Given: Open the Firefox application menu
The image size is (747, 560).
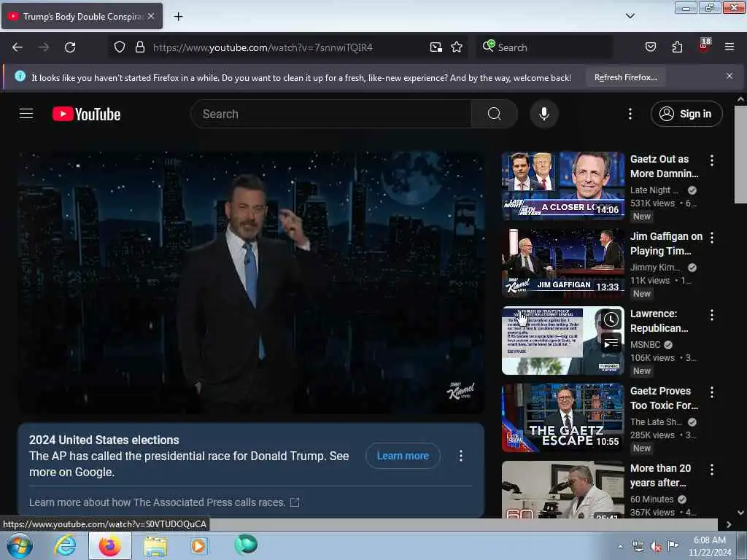Looking at the screenshot, I should click(x=729, y=47).
